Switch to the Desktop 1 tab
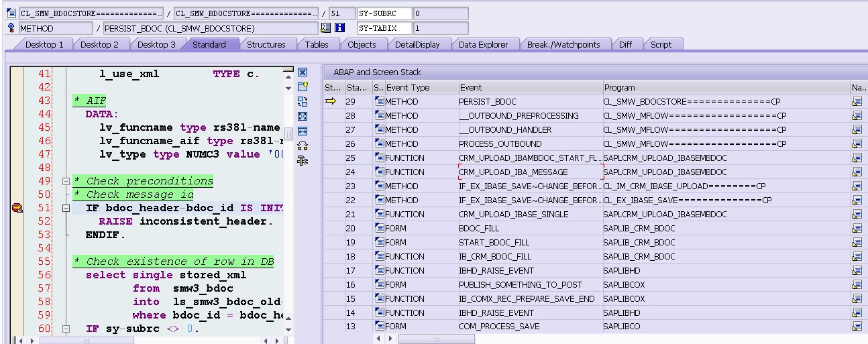 tap(44, 44)
